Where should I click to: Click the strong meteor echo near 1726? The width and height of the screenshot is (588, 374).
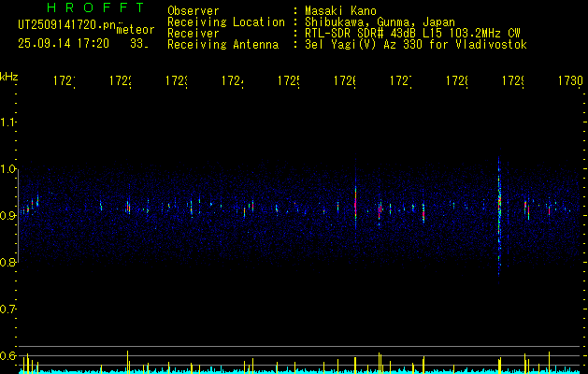[355, 205]
